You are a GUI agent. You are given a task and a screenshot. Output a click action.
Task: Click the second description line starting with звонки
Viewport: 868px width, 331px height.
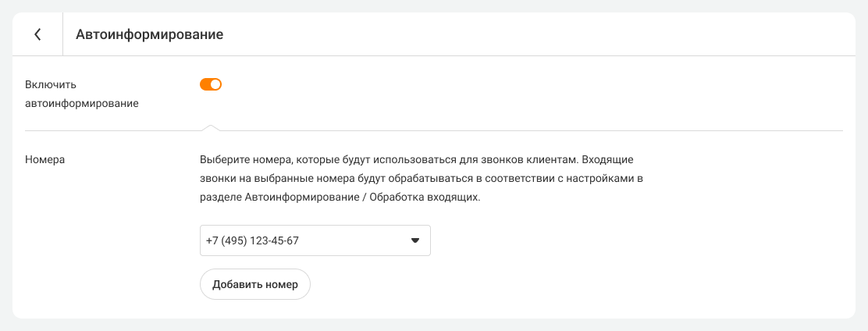(x=421, y=179)
